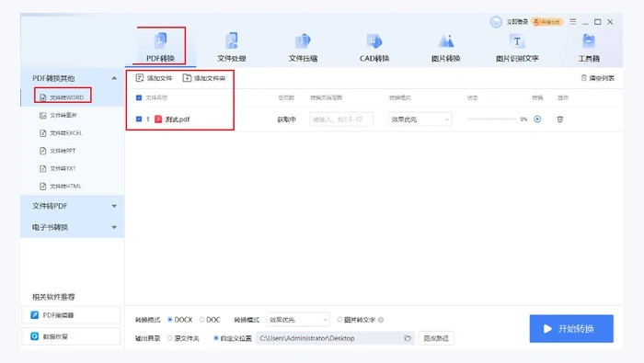Switch to the 文件处理 tab
The height and width of the screenshot is (363, 644).
point(232,47)
